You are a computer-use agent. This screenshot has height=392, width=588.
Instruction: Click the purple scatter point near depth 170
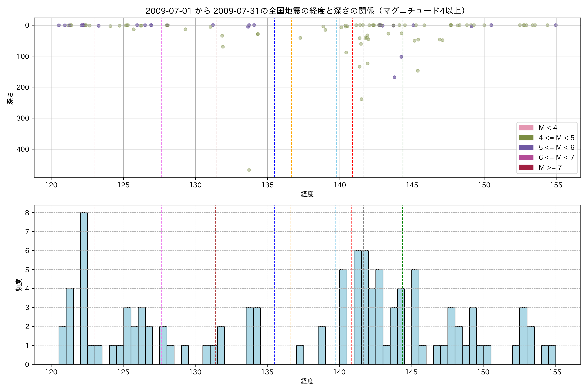point(394,77)
